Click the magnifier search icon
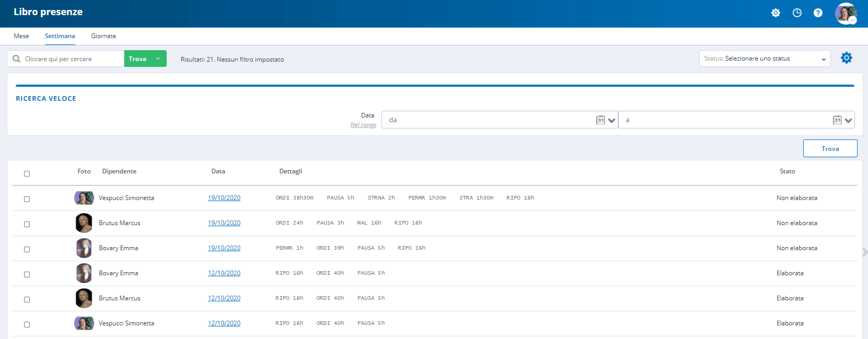The height and width of the screenshot is (339, 868). tap(17, 59)
